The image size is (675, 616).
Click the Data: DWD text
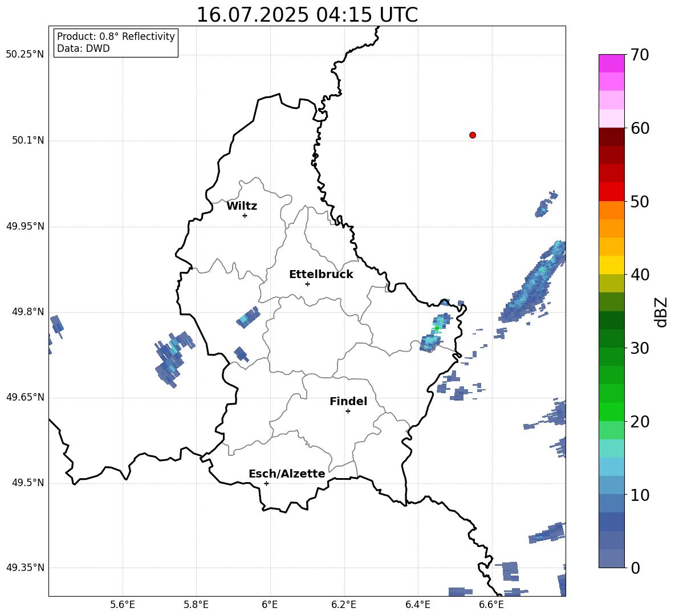(x=83, y=48)
